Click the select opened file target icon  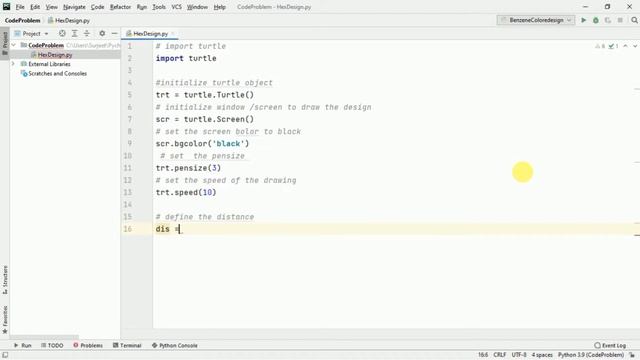(x=62, y=33)
